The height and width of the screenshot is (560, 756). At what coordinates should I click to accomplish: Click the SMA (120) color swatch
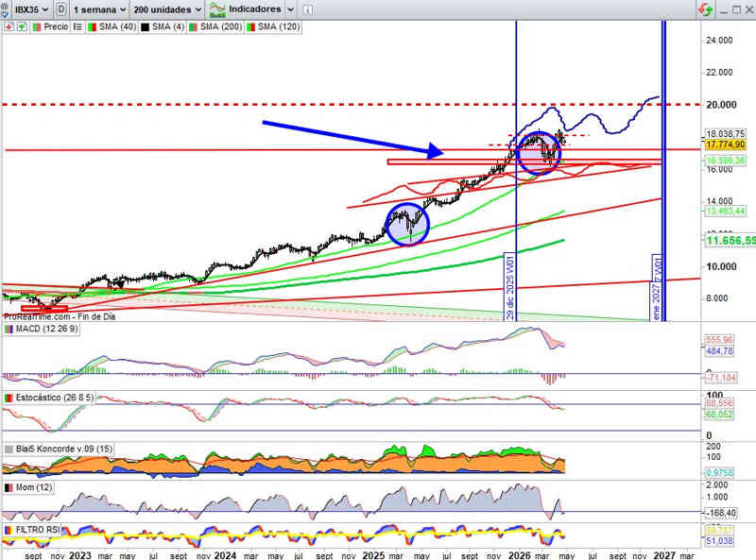coord(249,26)
